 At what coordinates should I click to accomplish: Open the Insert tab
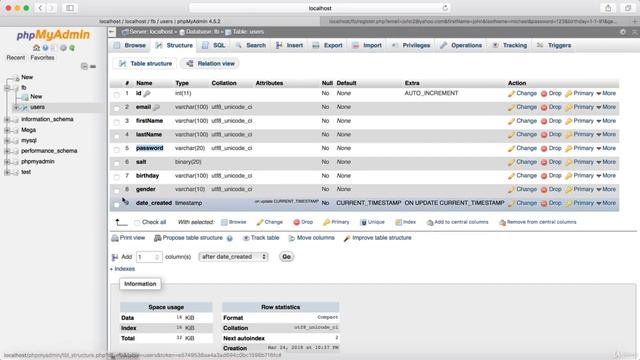[289, 45]
